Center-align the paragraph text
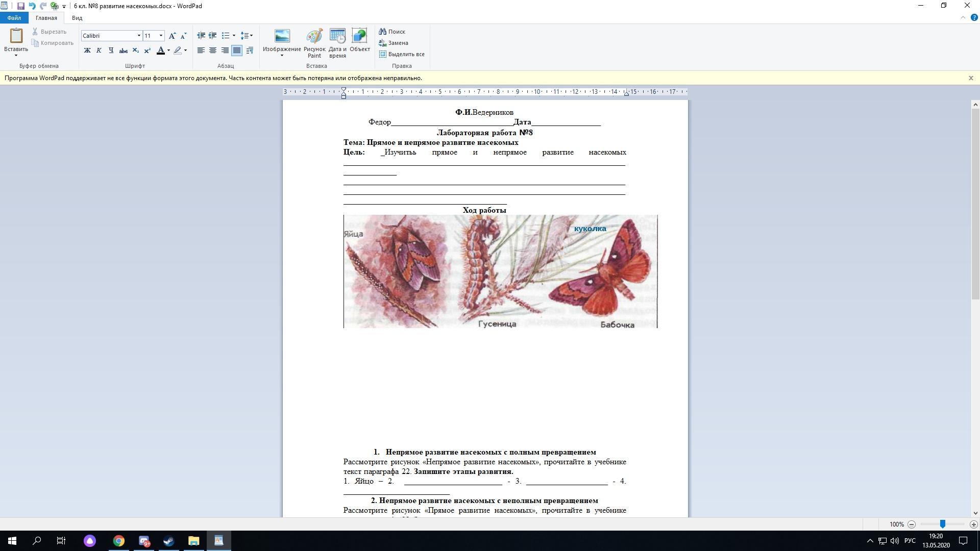This screenshot has height=551, width=980. (x=213, y=51)
